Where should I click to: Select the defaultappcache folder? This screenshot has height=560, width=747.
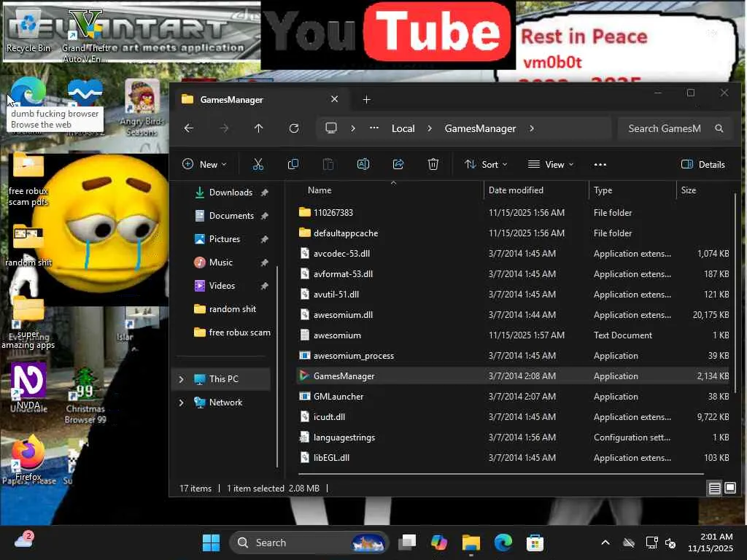[514, 233]
